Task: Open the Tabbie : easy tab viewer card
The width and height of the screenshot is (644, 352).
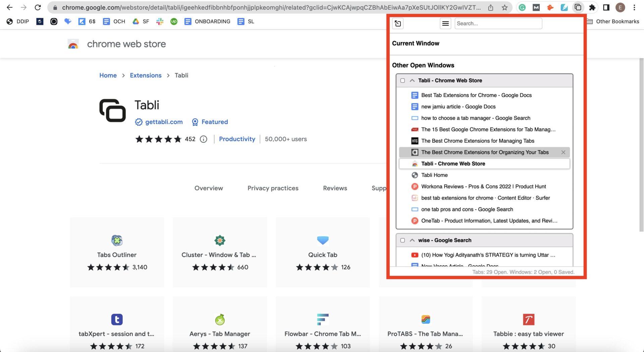Action: coord(528,324)
